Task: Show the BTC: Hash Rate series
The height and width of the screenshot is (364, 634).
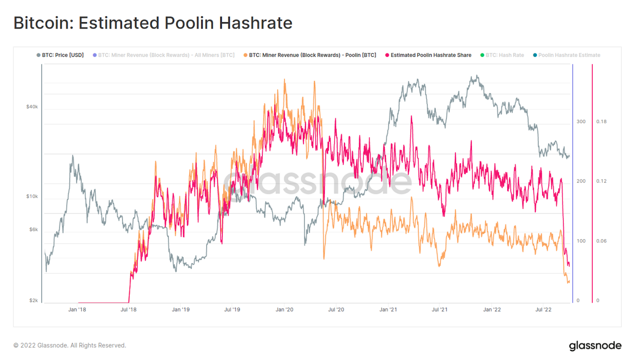Action: [502, 55]
